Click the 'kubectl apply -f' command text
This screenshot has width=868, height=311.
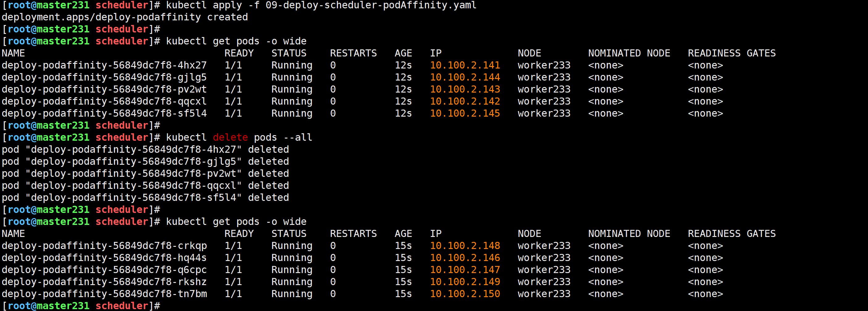point(213,5)
